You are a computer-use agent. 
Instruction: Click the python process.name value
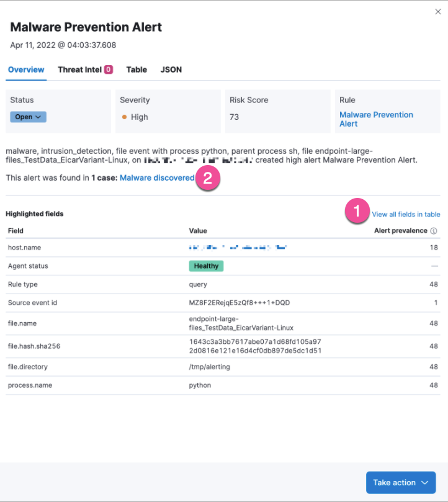click(x=200, y=385)
